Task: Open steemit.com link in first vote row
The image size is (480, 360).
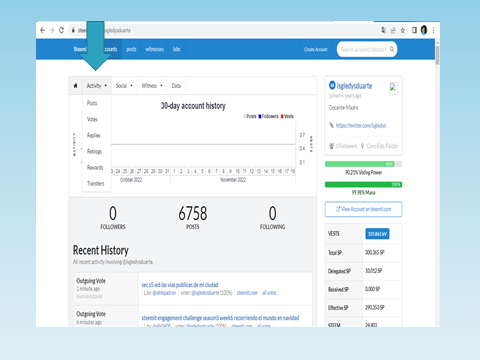Action: [x=247, y=293]
